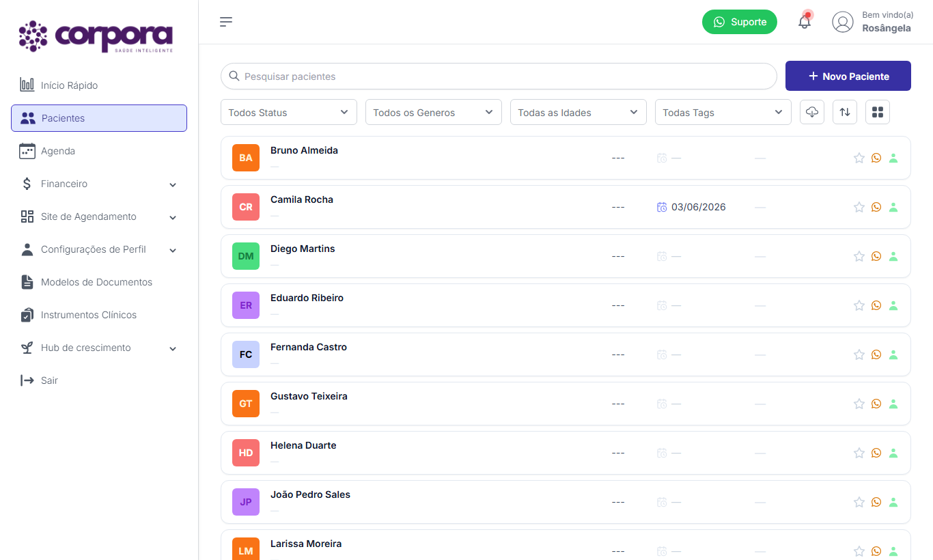This screenshot has height=560, width=933.
Task: Open the Todas as Idades dropdown
Action: point(579,112)
